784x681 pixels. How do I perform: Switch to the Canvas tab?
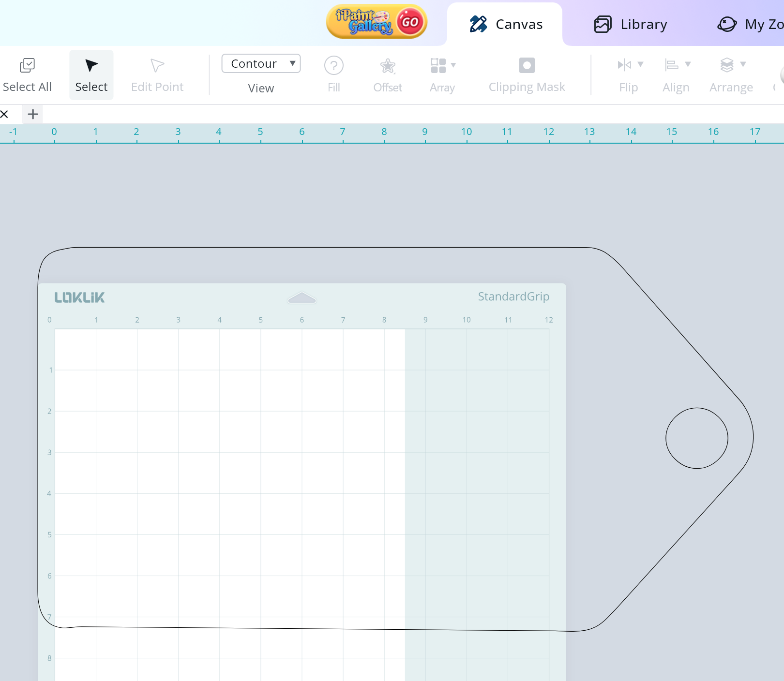coord(506,24)
